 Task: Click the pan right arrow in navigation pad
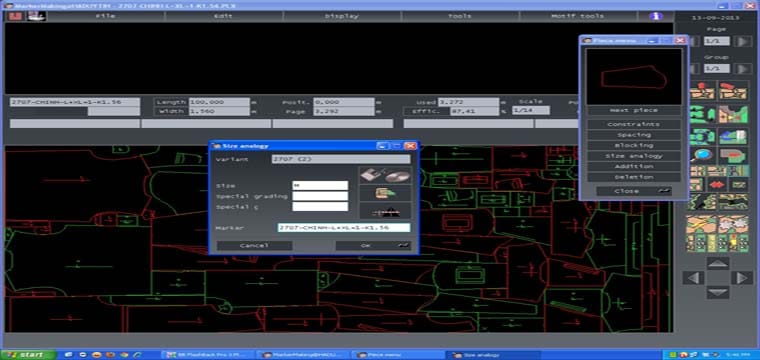742,278
